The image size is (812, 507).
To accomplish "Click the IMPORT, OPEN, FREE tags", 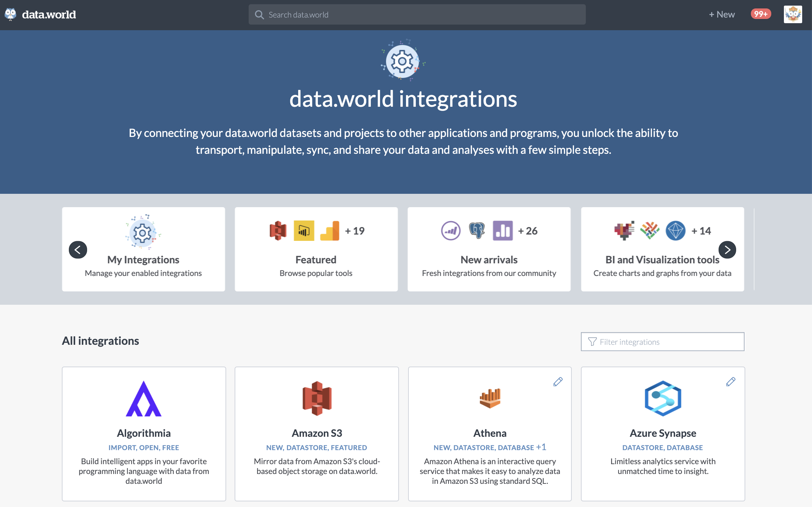I will [x=144, y=448].
